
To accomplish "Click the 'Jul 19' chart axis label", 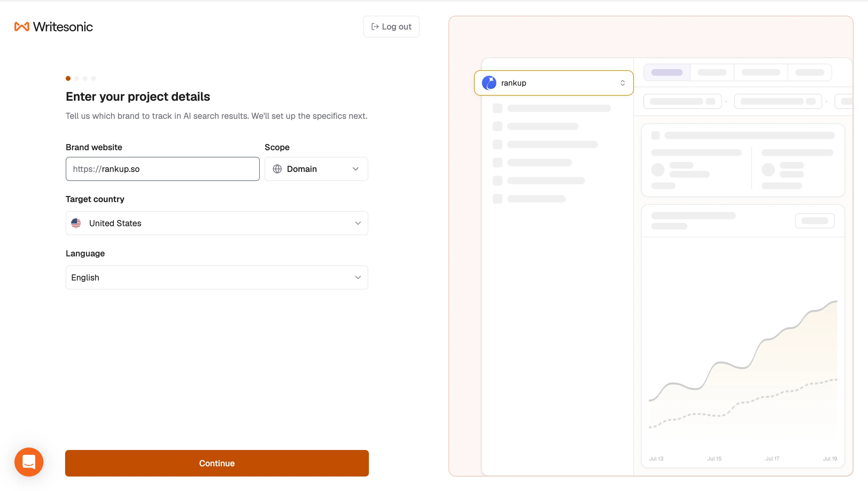I will point(830,458).
